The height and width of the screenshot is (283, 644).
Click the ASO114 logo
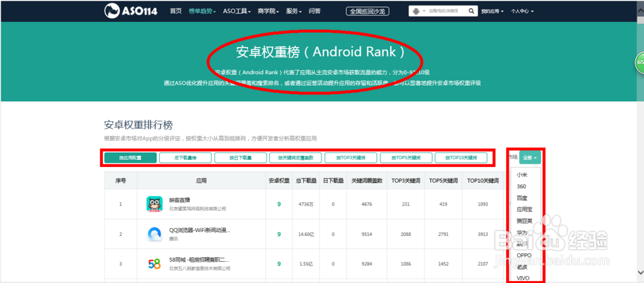tap(131, 11)
